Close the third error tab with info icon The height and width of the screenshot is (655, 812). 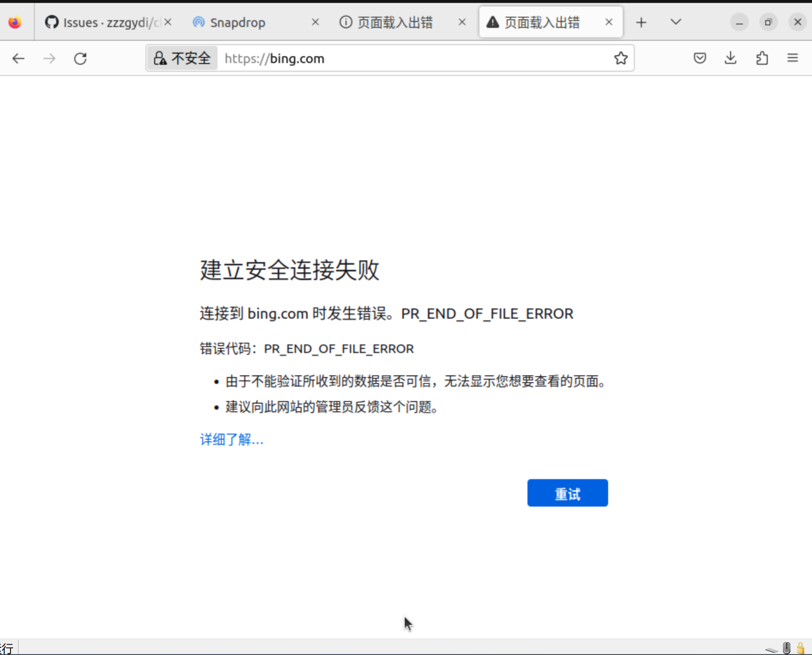pyautogui.click(x=462, y=22)
